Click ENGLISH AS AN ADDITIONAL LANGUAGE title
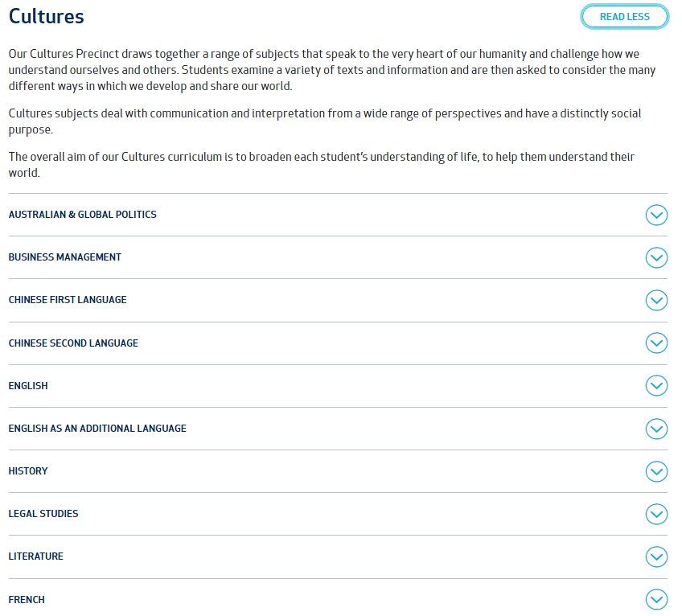This screenshot has height=616, width=682. pyautogui.click(x=97, y=429)
